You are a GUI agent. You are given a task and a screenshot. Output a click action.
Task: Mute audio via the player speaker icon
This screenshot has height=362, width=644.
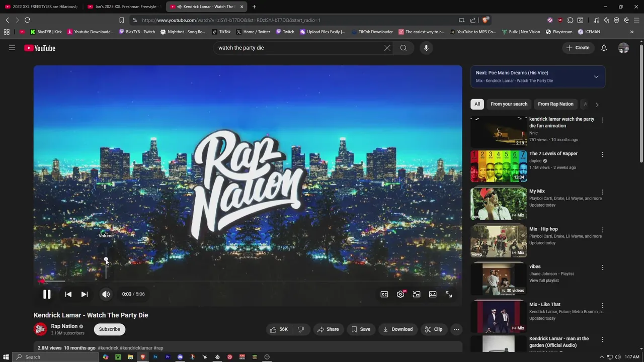coord(106,295)
